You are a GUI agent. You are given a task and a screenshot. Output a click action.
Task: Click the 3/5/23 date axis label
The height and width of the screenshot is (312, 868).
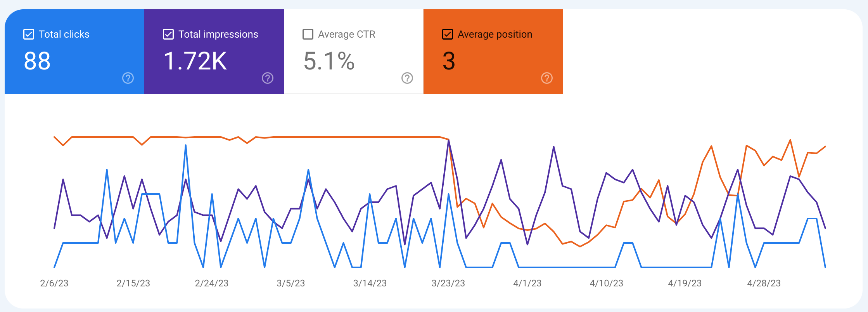pyautogui.click(x=290, y=283)
